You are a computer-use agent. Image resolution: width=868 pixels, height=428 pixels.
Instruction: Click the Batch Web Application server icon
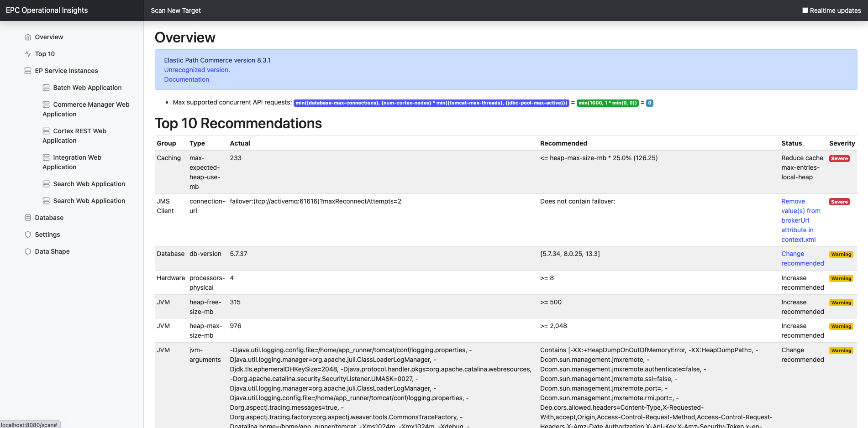46,88
